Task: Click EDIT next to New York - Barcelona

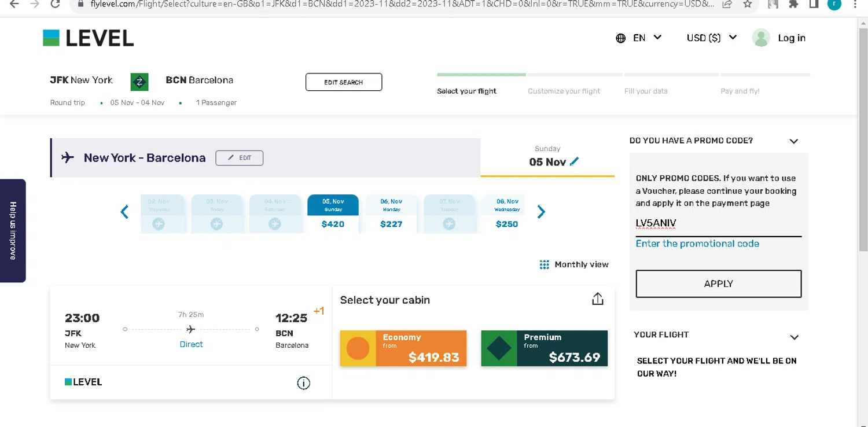Action: 240,157
